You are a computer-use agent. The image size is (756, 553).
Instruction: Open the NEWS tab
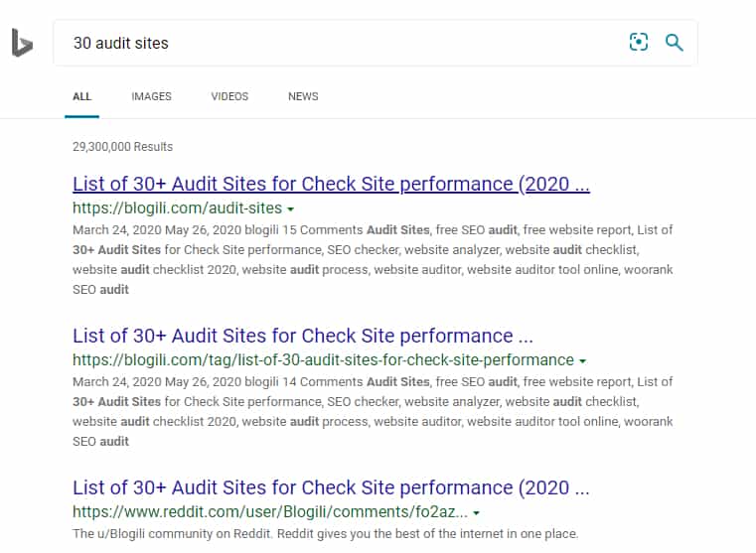pyautogui.click(x=303, y=96)
